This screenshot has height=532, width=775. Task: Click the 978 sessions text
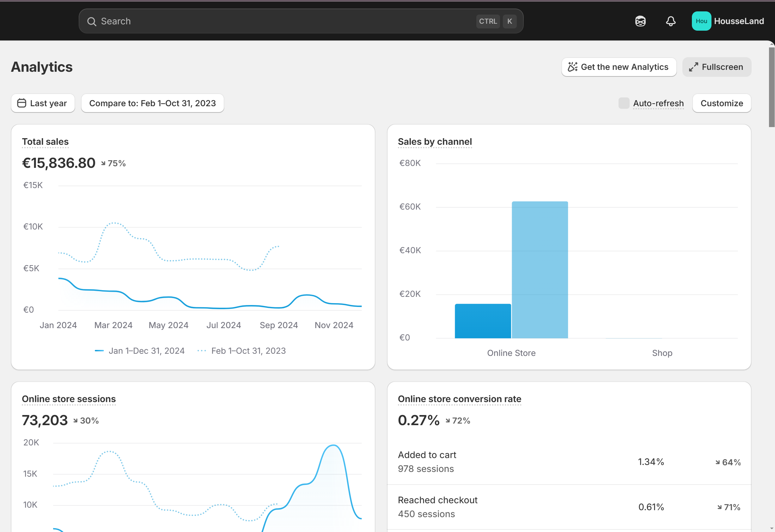pos(426,469)
